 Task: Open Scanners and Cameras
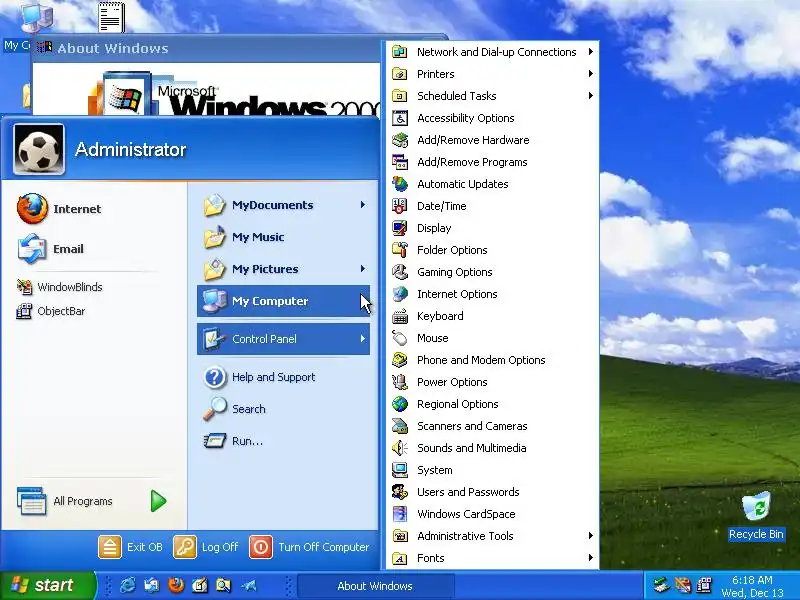pyautogui.click(x=492, y=426)
